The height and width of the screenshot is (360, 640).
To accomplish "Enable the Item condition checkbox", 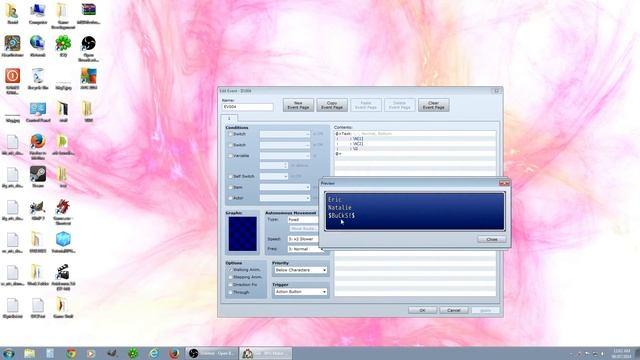I will point(230,187).
